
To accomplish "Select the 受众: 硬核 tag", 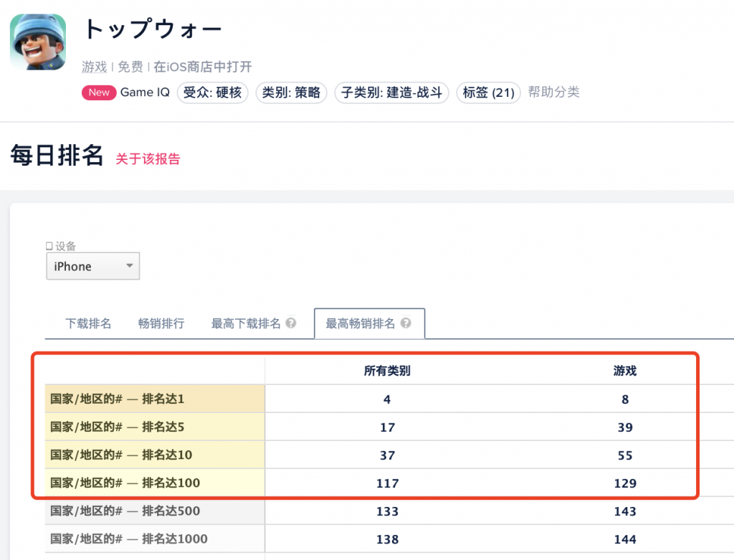I will point(212,92).
